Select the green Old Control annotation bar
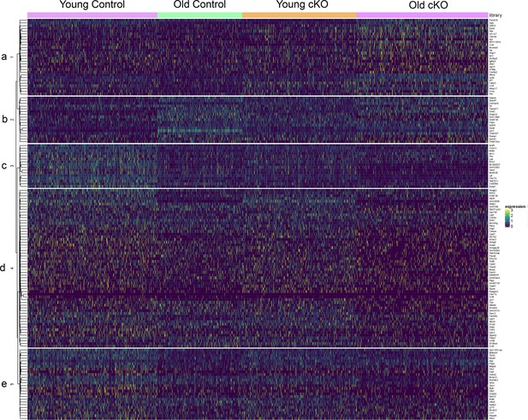Screen dimensions: 528x420 [x=200, y=15]
